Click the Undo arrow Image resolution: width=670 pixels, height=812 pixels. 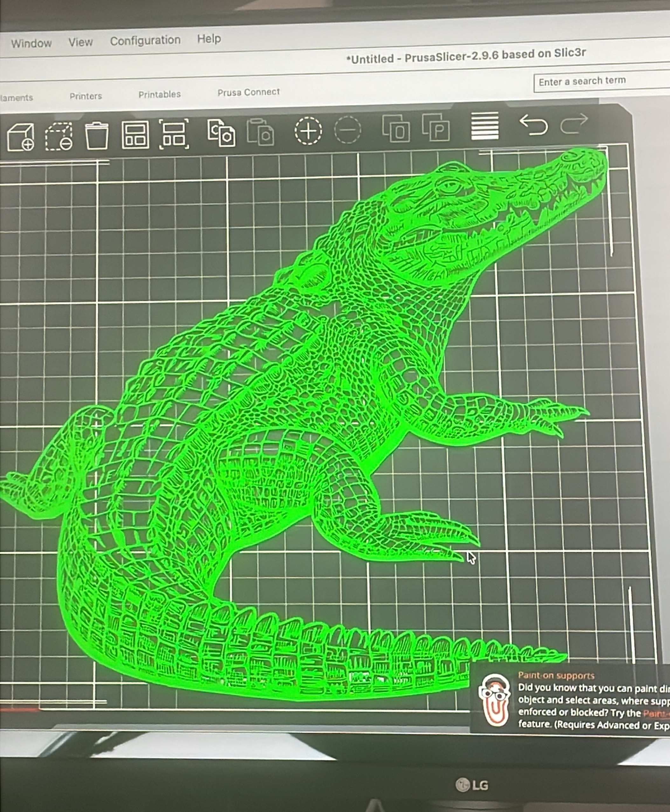point(533,125)
